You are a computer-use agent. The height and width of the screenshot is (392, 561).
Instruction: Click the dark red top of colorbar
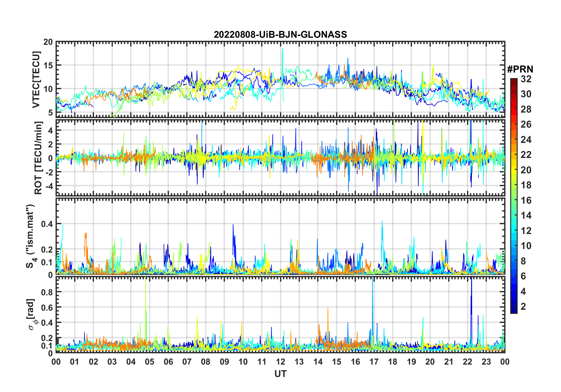pyautogui.click(x=514, y=81)
